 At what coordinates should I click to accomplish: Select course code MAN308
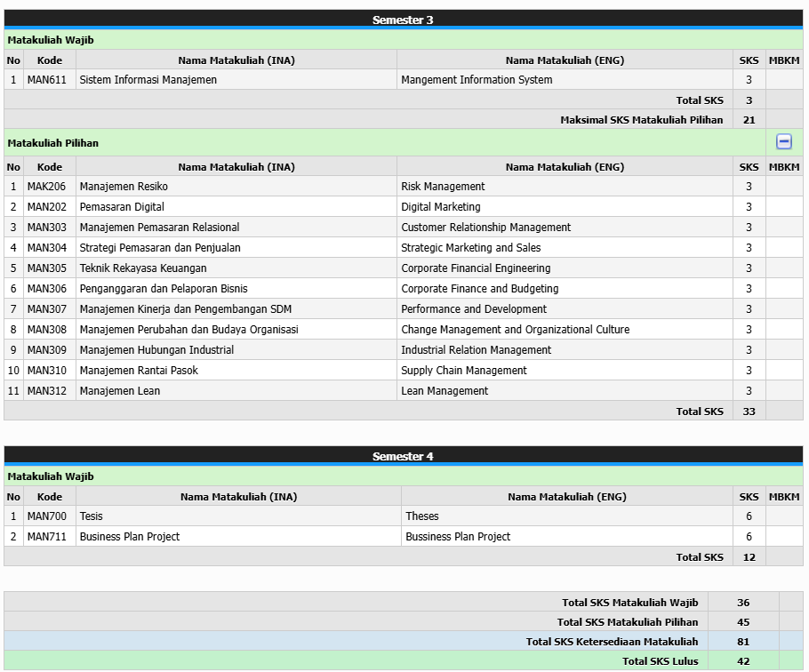(x=47, y=330)
